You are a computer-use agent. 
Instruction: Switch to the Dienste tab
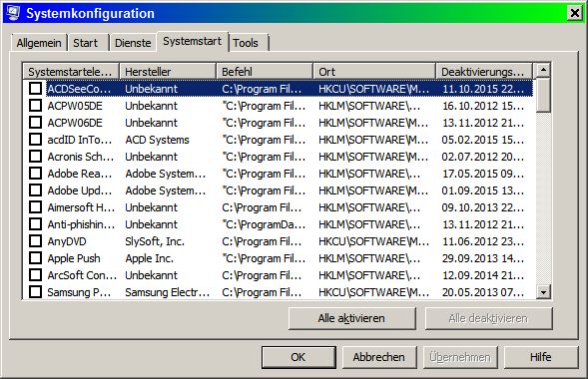[133, 43]
